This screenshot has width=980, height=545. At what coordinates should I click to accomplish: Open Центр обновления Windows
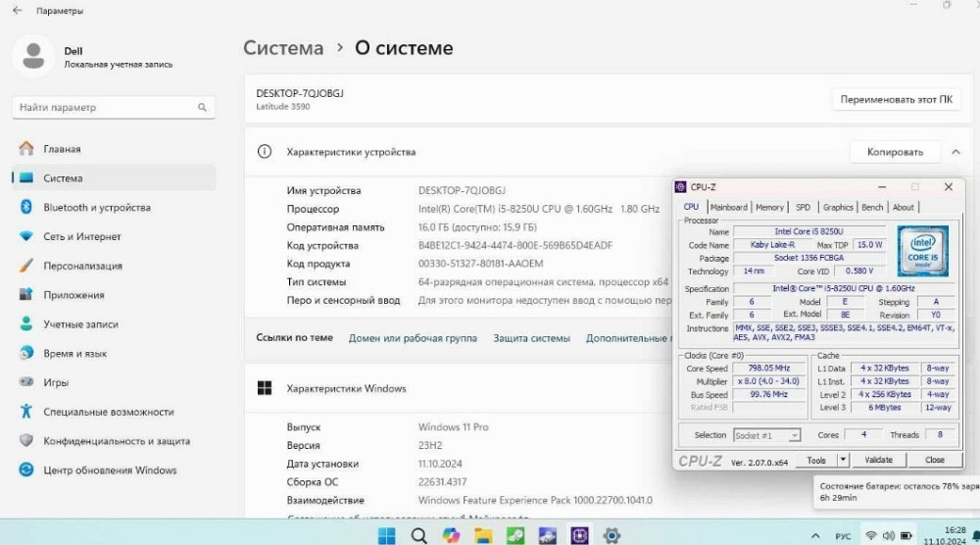pos(114,470)
